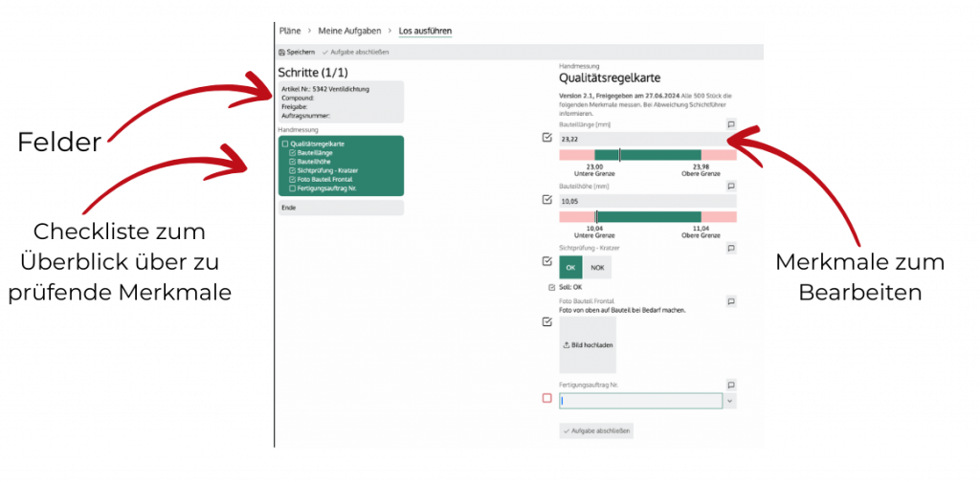Click the Bauteillänge tolerance range bar

click(x=647, y=155)
